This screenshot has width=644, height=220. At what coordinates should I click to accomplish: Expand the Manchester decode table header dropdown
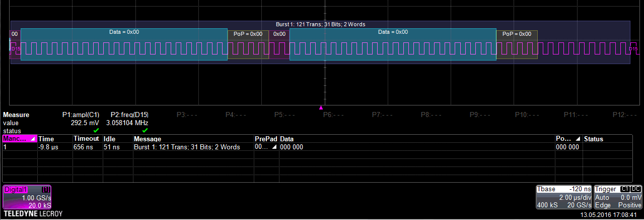tap(32, 139)
